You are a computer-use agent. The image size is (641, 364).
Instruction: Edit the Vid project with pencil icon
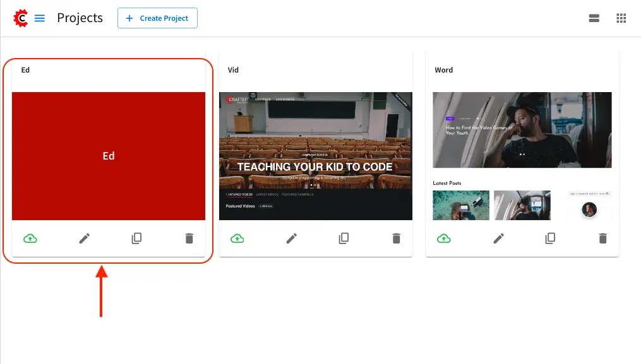click(292, 238)
